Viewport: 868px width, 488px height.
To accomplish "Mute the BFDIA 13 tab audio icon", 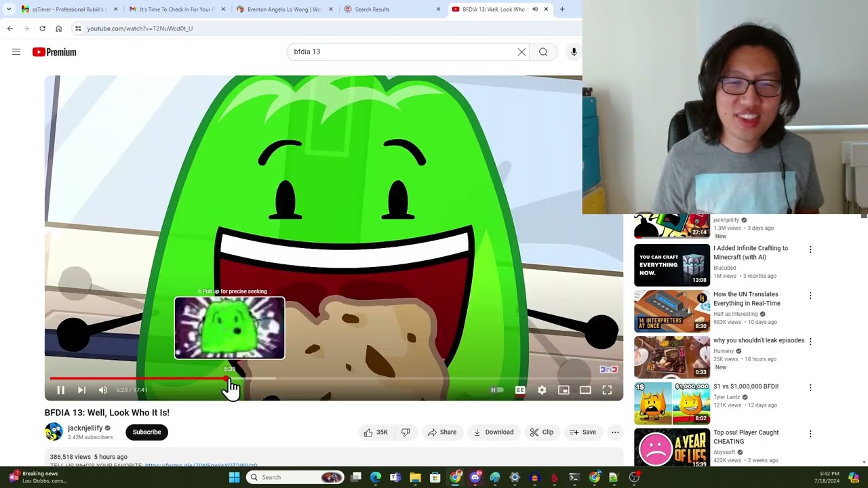I will [535, 9].
